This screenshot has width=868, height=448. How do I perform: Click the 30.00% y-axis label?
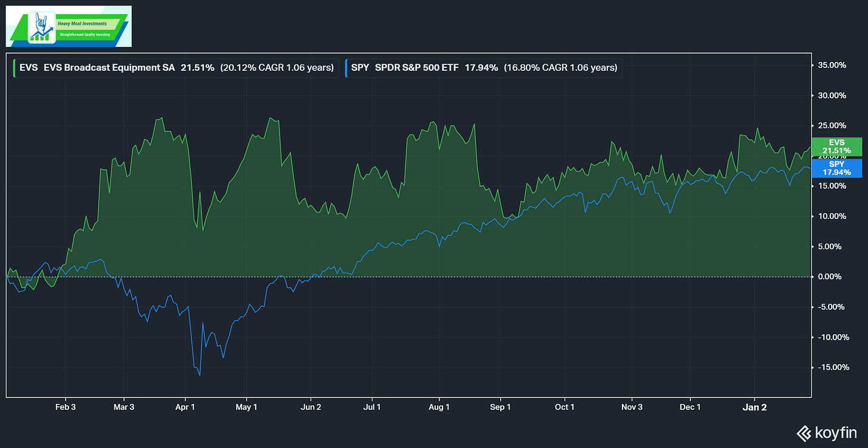[833, 95]
